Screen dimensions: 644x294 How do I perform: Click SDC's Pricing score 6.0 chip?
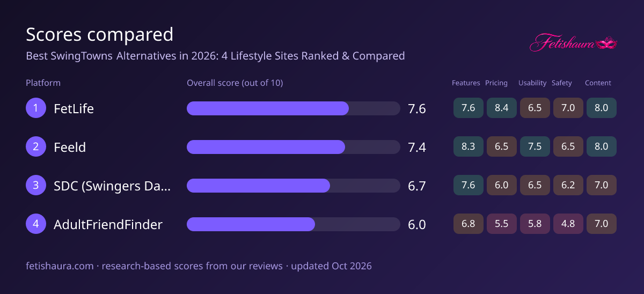[502, 185]
